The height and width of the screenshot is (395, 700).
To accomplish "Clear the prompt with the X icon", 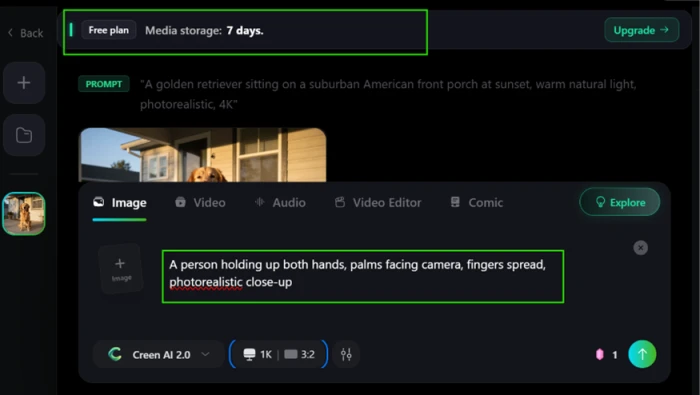I will [640, 248].
